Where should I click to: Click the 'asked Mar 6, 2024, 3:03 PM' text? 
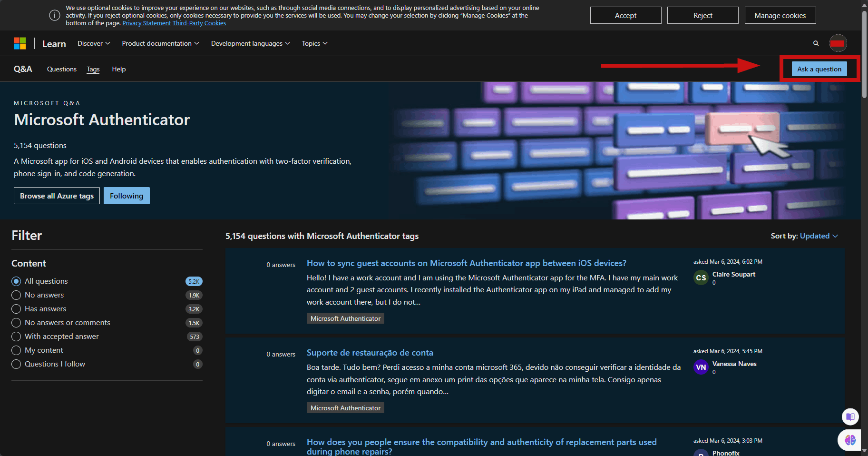pos(728,441)
